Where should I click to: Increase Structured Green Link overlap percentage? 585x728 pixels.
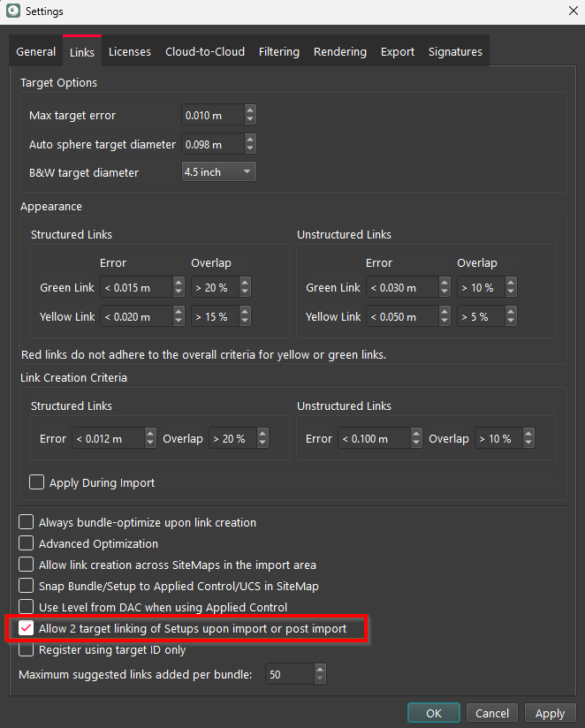(244, 283)
